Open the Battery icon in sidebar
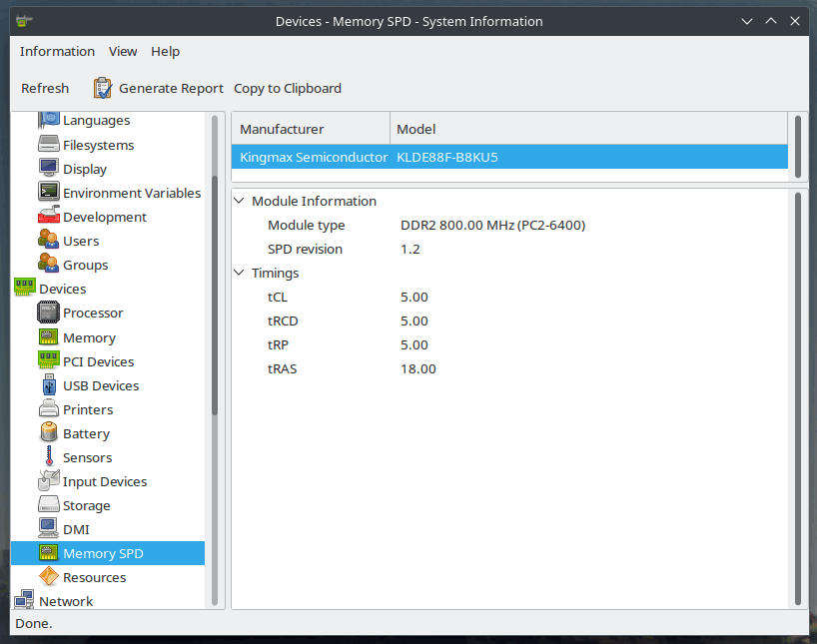 (x=48, y=433)
